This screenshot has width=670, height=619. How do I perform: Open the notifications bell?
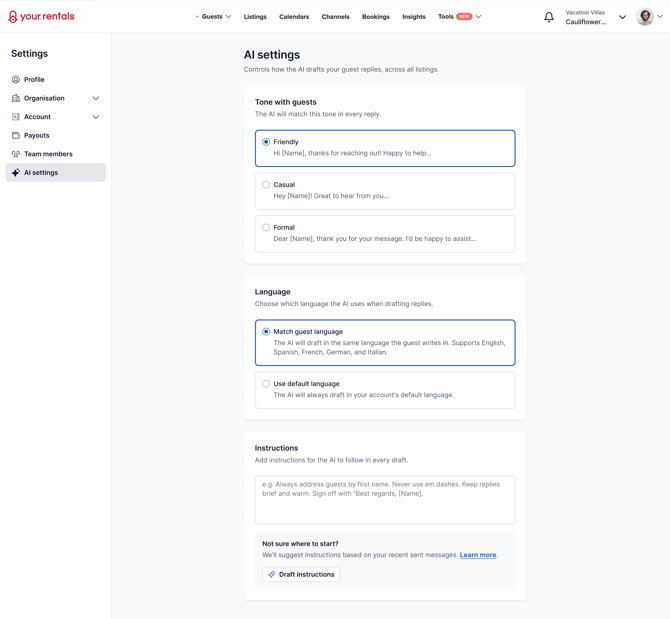click(549, 17)
